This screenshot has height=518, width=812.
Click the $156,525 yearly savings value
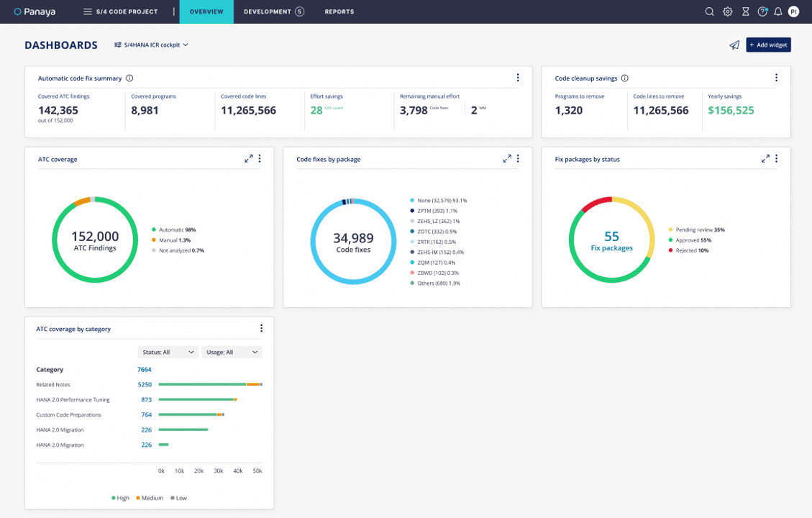pyautogui.click(x=731, y=110)
